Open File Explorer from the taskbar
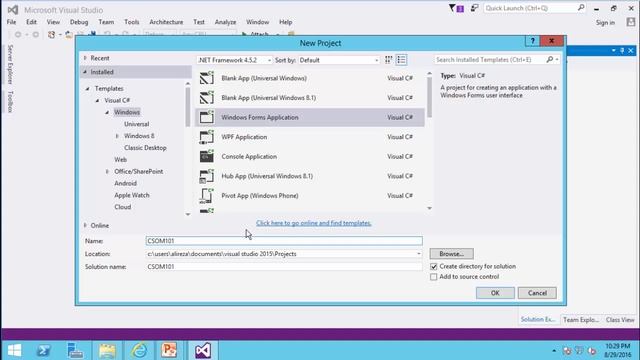The height and width of the screenshot is (360, 640). 107,350
